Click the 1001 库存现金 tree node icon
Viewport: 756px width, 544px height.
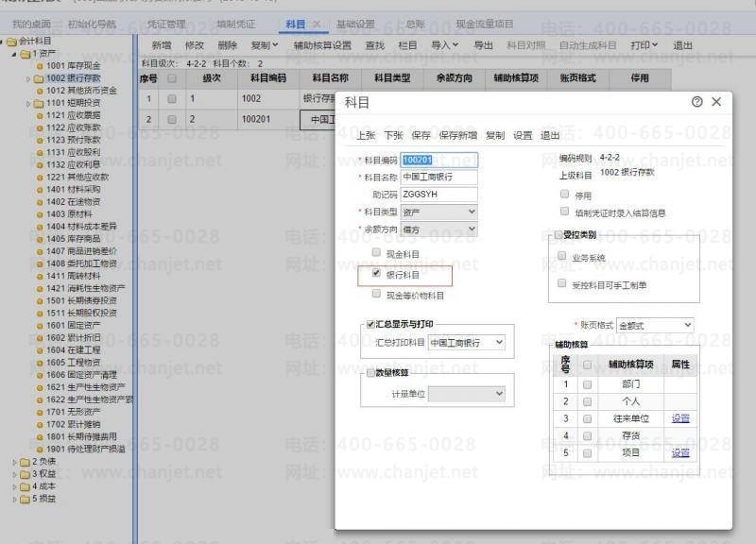pos(40,66)
